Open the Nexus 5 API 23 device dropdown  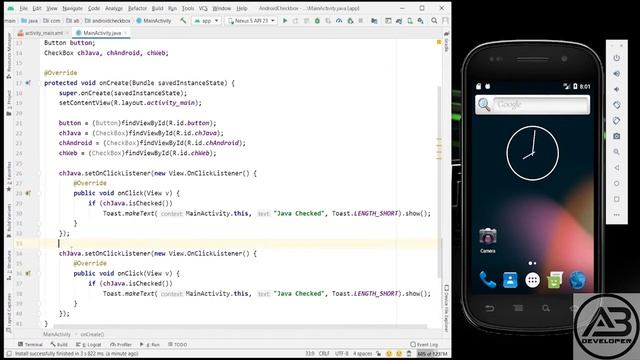click(251, 20)
